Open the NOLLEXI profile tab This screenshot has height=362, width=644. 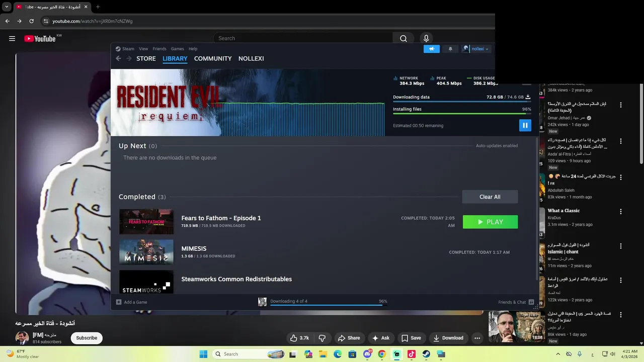251,58
